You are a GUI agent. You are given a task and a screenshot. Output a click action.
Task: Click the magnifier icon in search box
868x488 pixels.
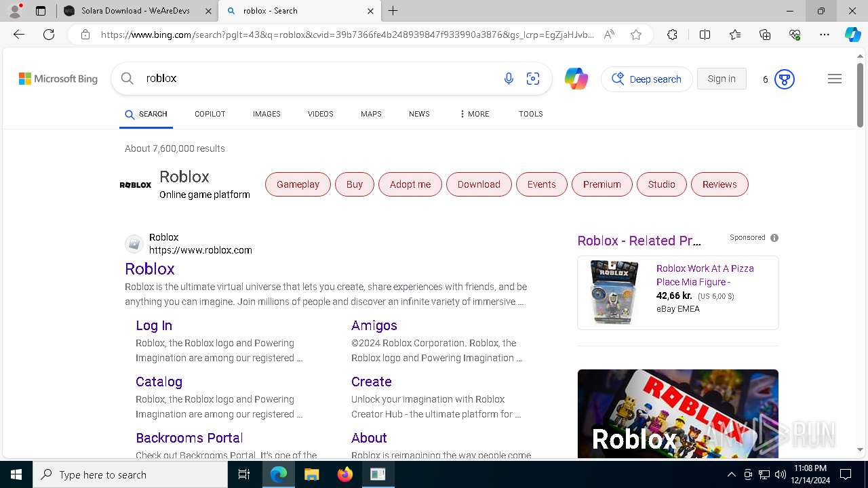(x=127, y=79)
